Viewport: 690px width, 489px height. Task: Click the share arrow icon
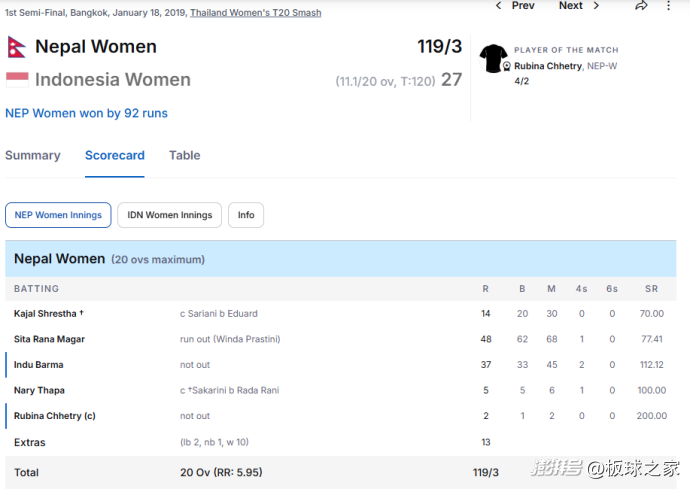[641, 6]
